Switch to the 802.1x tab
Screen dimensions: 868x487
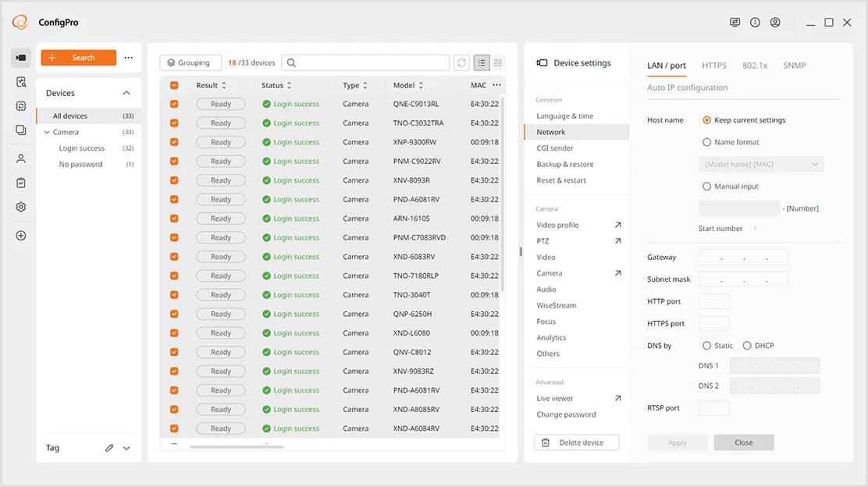click(x=755, y=66)
